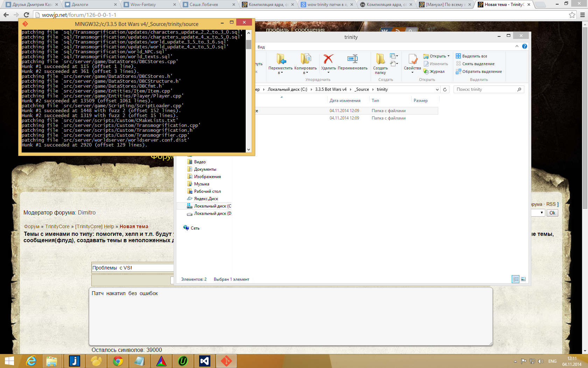Image resolution: width=588 pixels, height=368 pixels.
Task: Click the Удалить (delete) red X icon
Action: pos(328,59)
